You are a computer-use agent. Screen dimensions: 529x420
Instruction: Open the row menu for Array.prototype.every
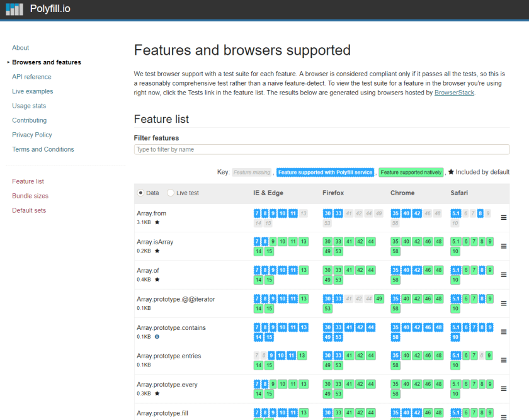503,389
